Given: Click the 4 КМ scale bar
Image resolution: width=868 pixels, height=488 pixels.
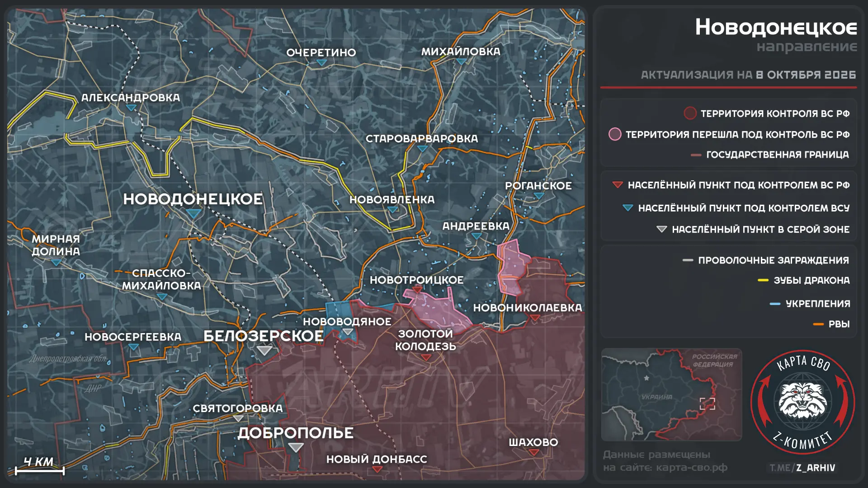Looking at the screenshot, I should pyautogui.click(x=40, y=466).
